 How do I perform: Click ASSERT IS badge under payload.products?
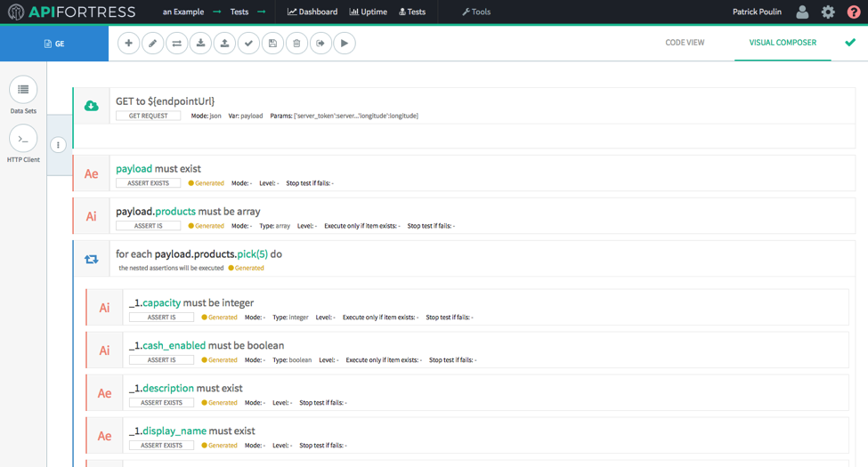(148, 226)
